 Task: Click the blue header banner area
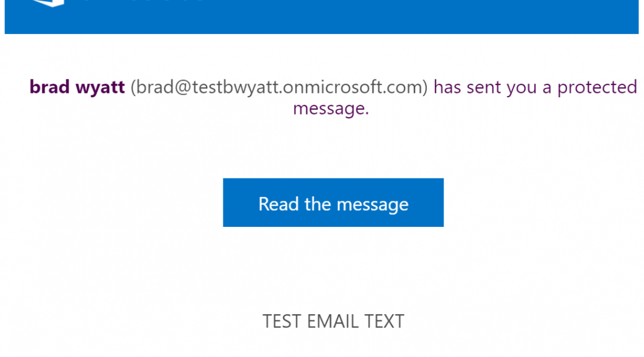[321, 16]
